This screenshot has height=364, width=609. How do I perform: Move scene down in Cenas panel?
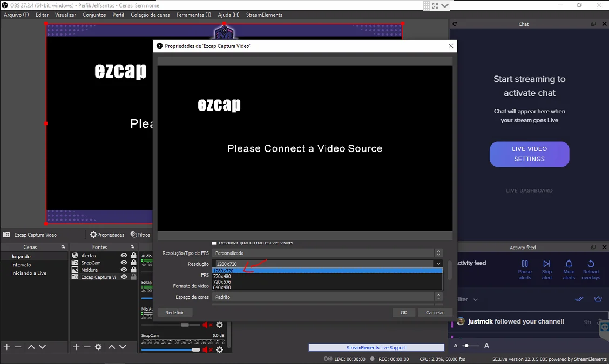pyautogui.click(x=42, y=347)
